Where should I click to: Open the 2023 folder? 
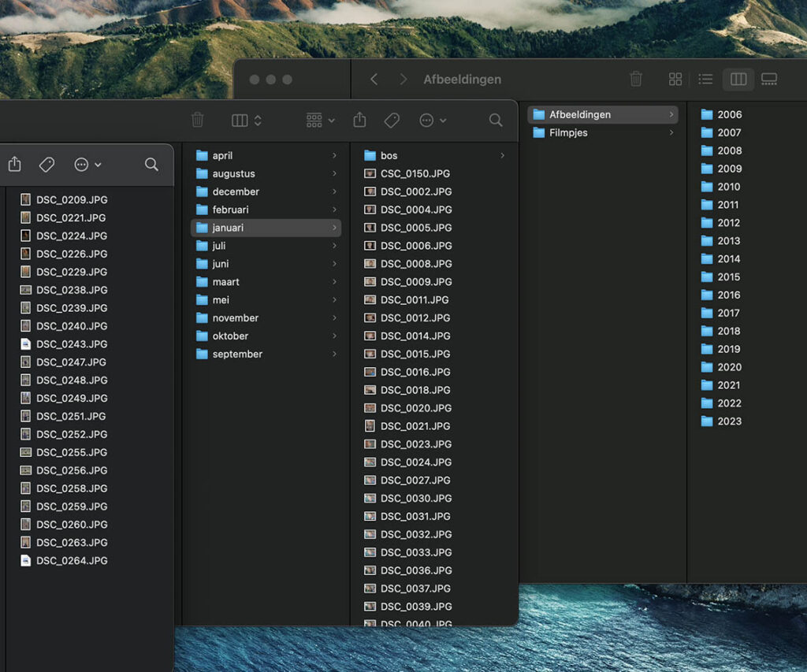tap(728, 421)
